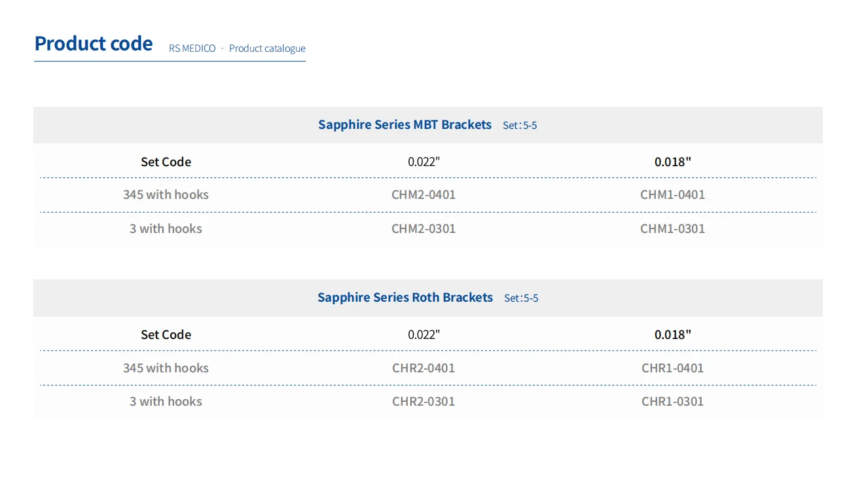This screenshot has height=481, width=868.
Task: Select product code CHR1-0301
Action: coord(672,401)
